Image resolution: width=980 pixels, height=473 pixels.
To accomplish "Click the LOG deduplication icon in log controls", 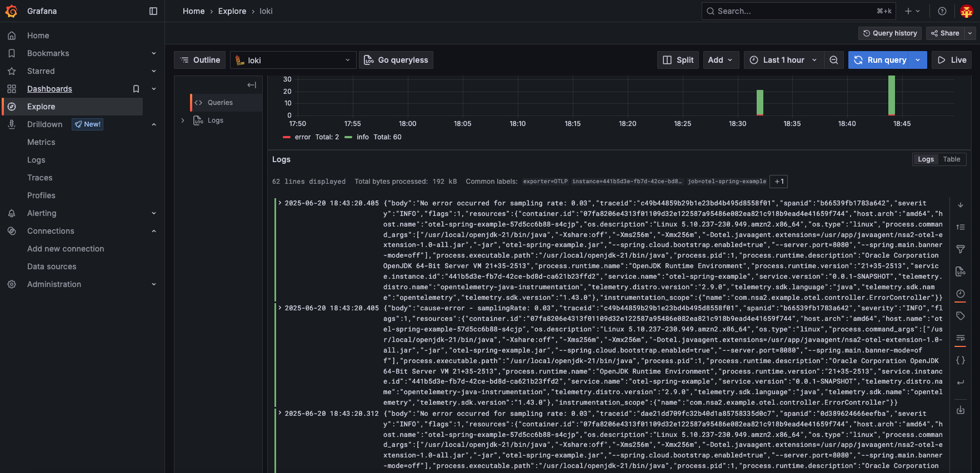I will tap(961, 271).
